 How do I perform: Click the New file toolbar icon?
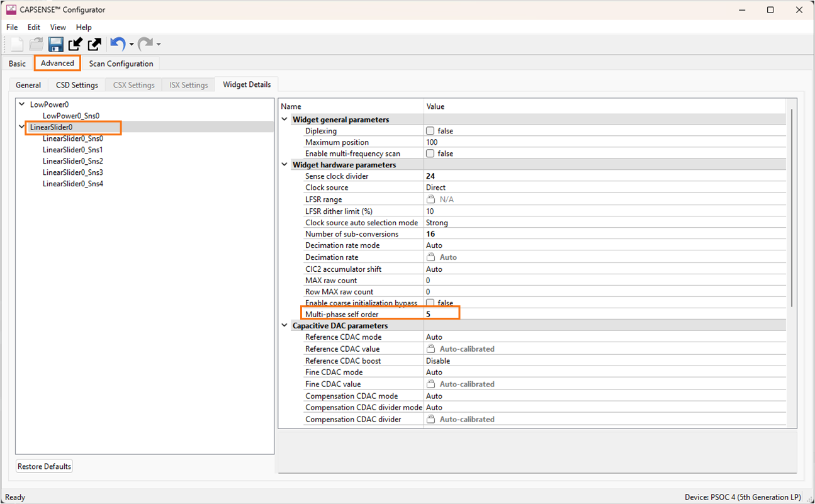17,44
